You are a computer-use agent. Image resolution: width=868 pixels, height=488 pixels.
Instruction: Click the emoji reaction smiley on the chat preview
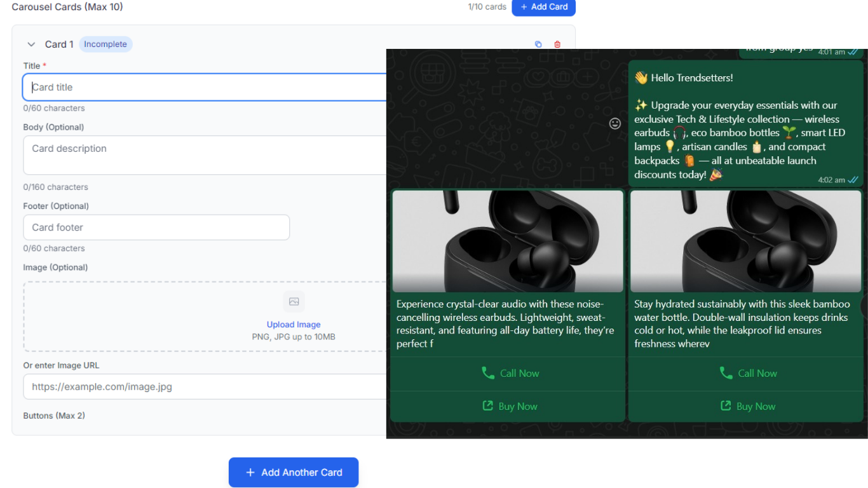(614, 124)
